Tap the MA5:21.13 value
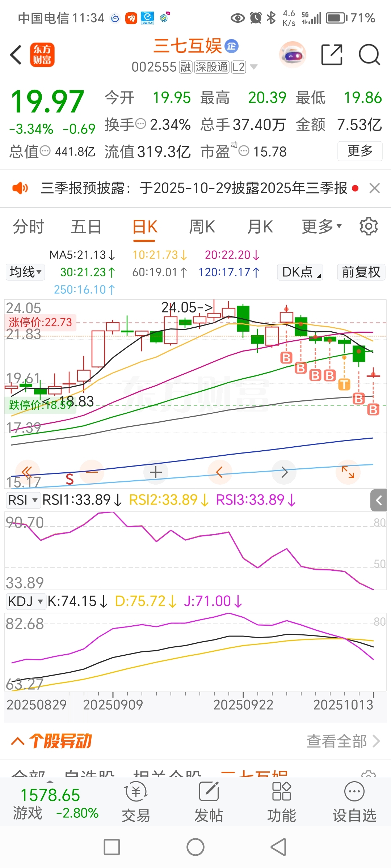The width and height of the screenshot is (391, 868). point(82,255)
